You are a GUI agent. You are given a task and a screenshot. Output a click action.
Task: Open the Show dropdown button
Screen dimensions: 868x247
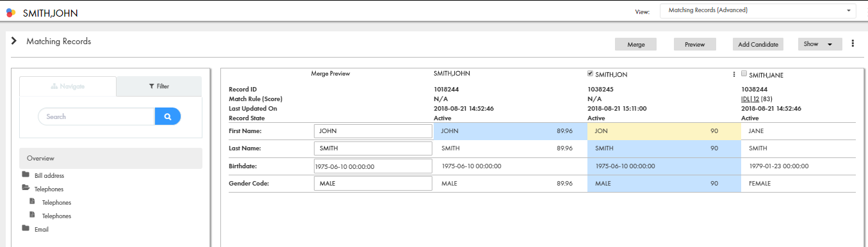pos(819,44)
